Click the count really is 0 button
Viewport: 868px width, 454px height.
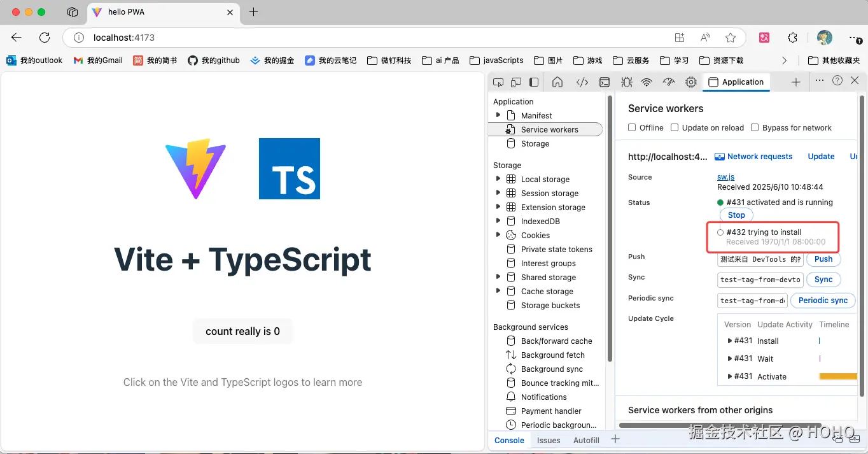pos(242,331)
